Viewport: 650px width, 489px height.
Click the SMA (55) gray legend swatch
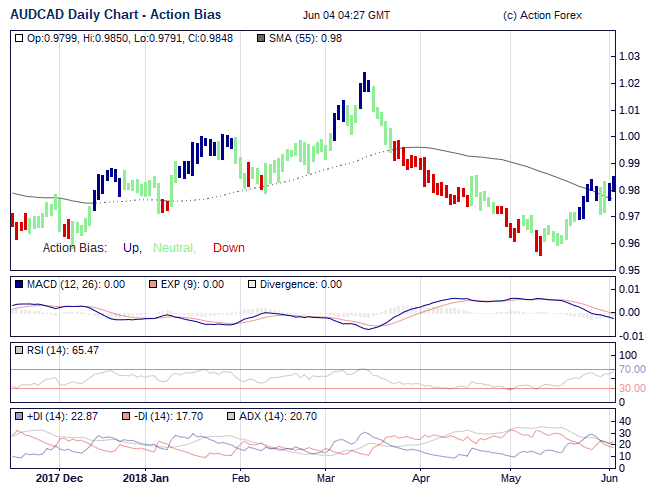click(x=262, y=38)
